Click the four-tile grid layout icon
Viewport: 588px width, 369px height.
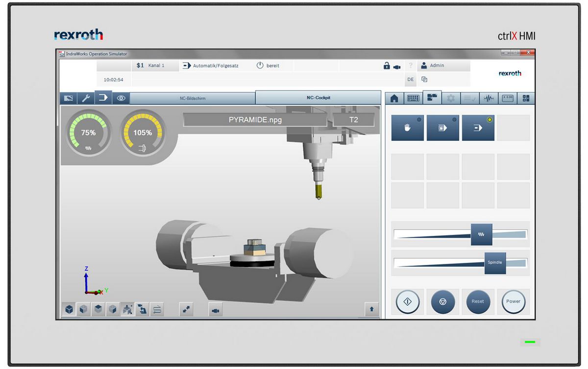click(x=526, y=98)
